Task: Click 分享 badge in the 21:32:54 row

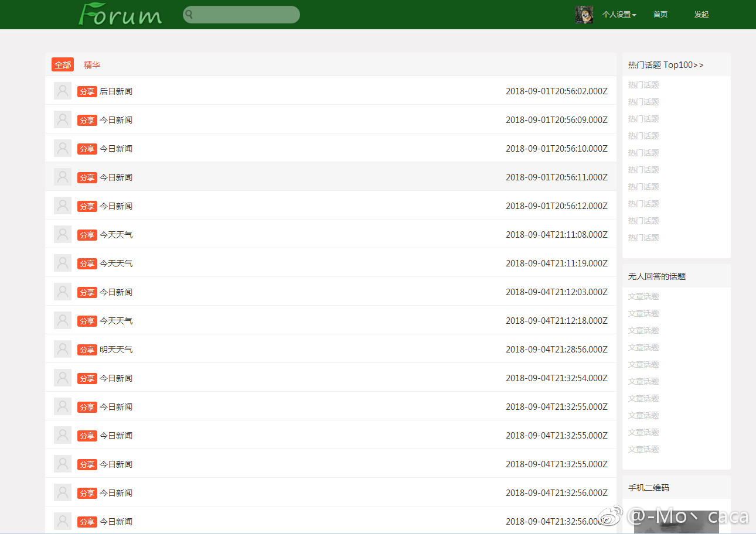Action: pos(87,378)
